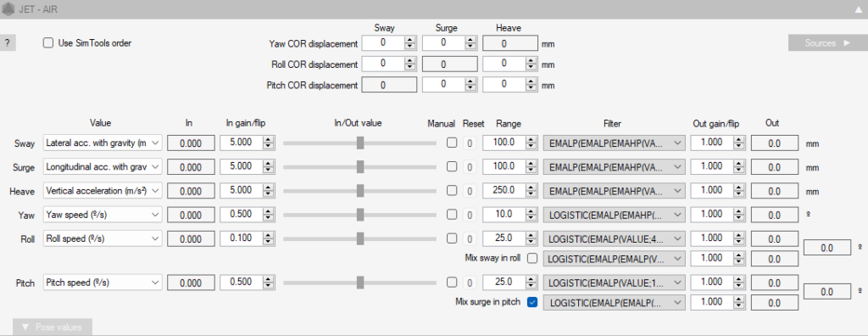Adjust Surge Out gain stepper arrows

click(739, 166)
